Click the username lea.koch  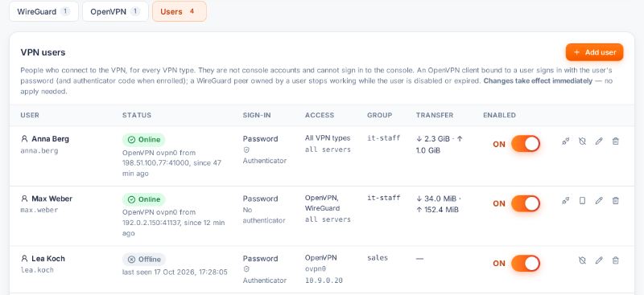pos(37,270)
